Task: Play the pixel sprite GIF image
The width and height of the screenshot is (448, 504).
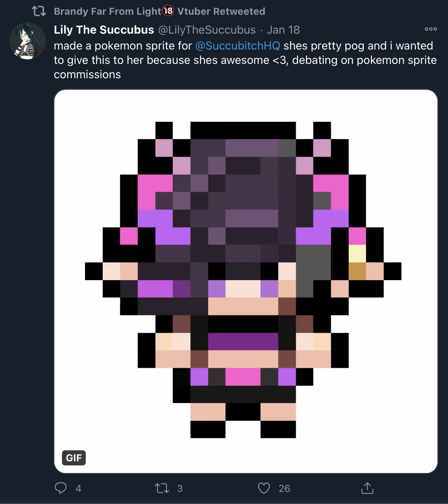Action: [246, 281]
